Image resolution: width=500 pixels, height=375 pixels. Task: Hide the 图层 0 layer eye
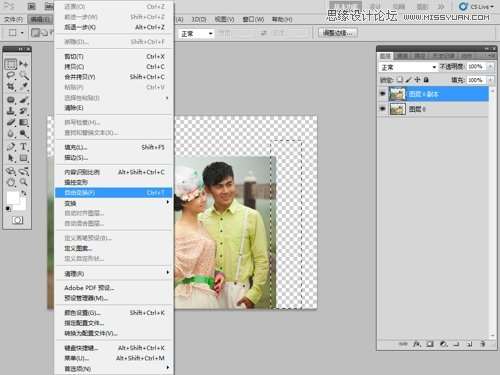coord(383,109)
